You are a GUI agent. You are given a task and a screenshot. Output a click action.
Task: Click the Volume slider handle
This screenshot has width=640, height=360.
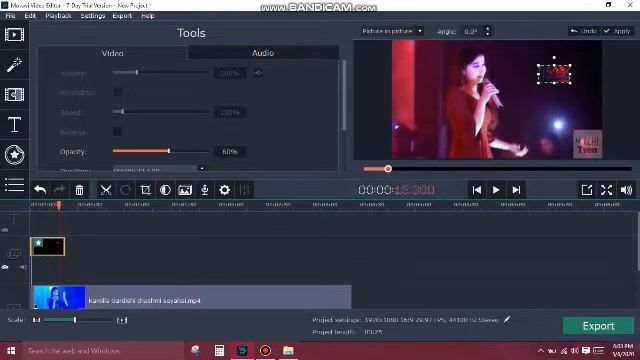tap(137, 72)
